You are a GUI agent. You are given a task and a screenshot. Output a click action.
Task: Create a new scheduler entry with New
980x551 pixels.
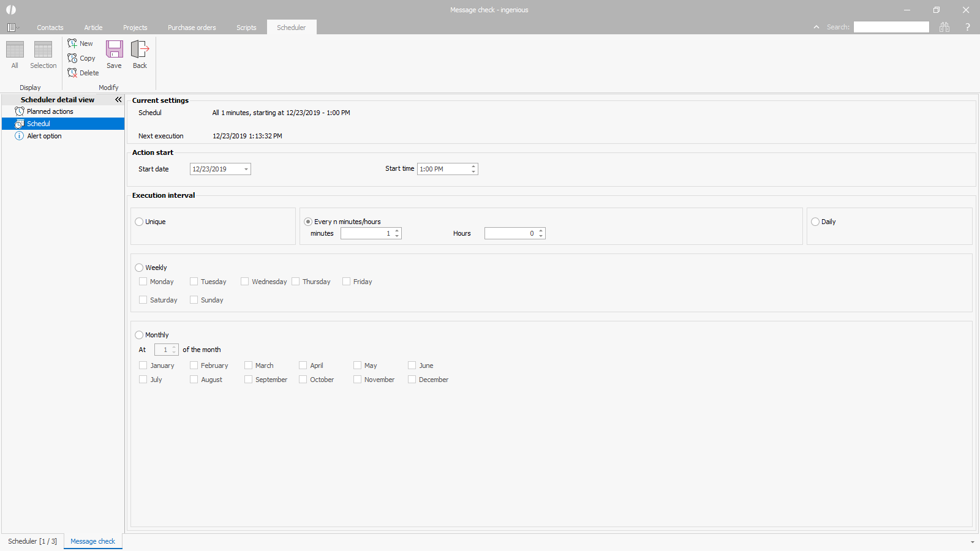pos(80,43)
